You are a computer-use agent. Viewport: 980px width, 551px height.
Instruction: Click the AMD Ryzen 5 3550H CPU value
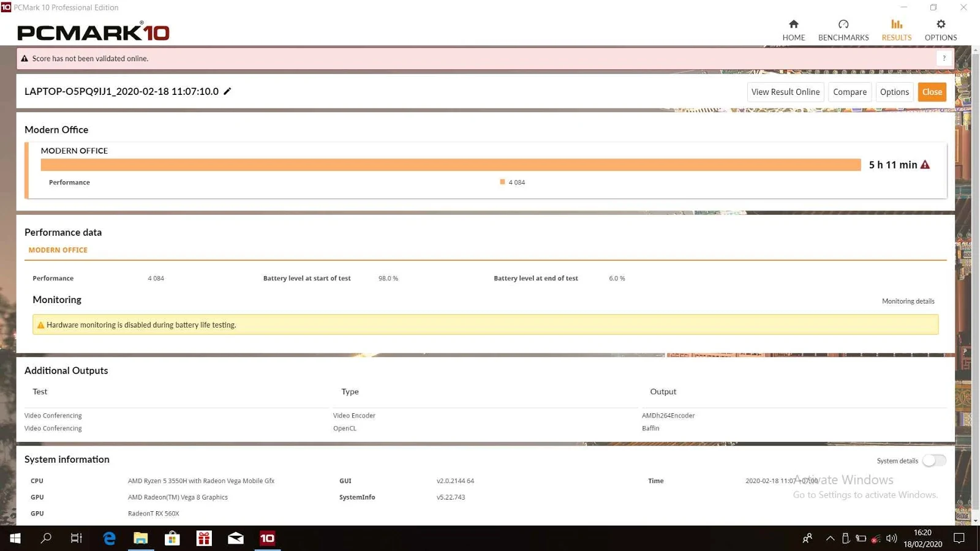coord(201,481)
